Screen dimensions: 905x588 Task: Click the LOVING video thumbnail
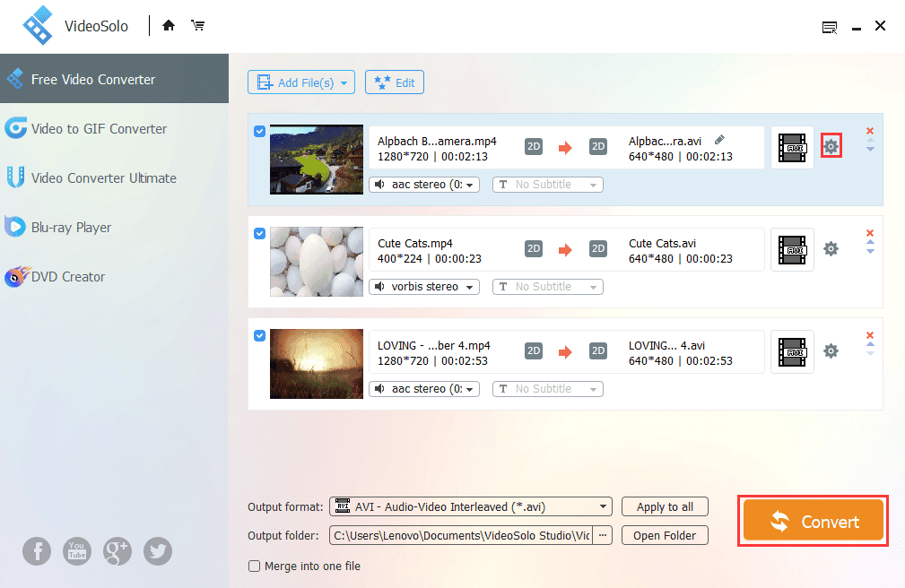tap(317, 364)
